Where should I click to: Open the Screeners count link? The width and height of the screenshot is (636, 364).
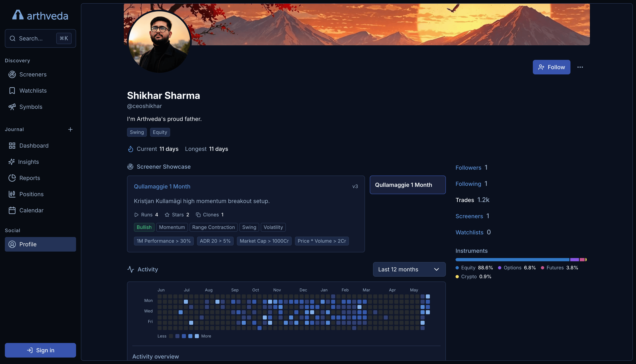coord(469,216)
